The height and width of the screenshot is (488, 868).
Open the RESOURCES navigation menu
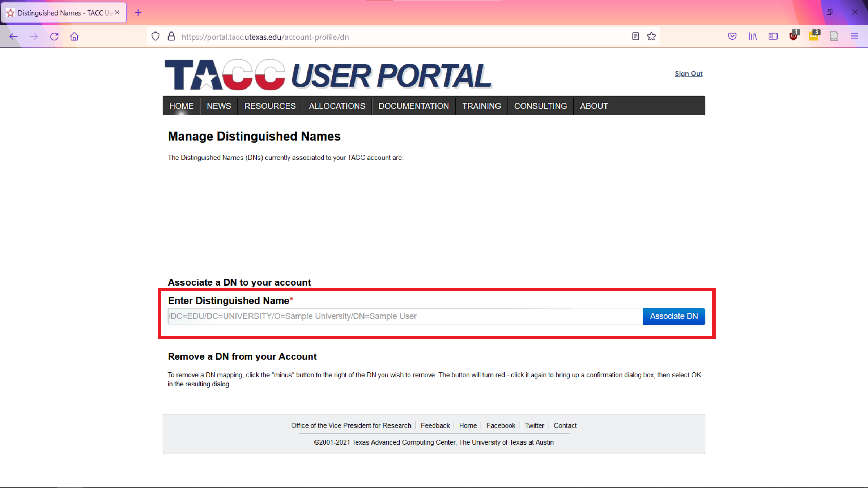(x=270, y=106)
